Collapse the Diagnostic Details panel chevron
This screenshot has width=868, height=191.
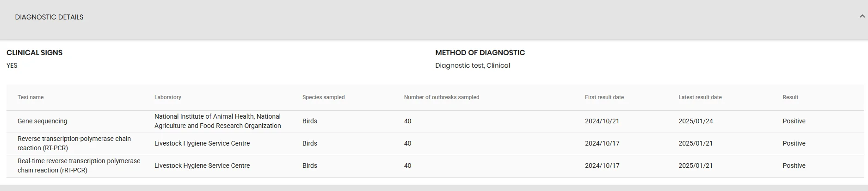click(862, 16)
